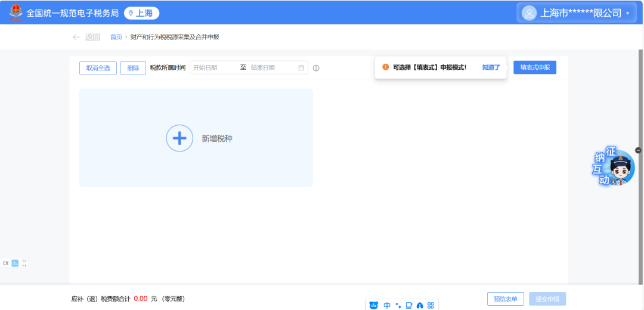The width and height of the screenshot is (644, 310).
Task: Open the calendar icon in date field
Action: coord(301,68)
